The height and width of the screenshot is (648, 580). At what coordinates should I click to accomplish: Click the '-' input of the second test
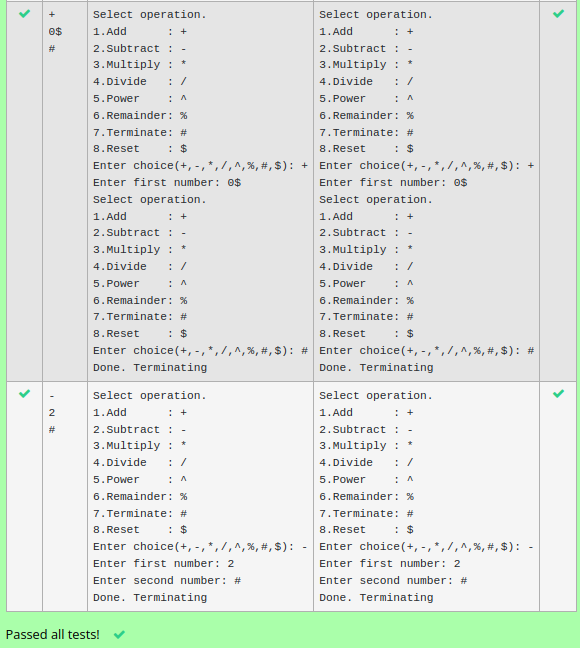click(52, 396)
